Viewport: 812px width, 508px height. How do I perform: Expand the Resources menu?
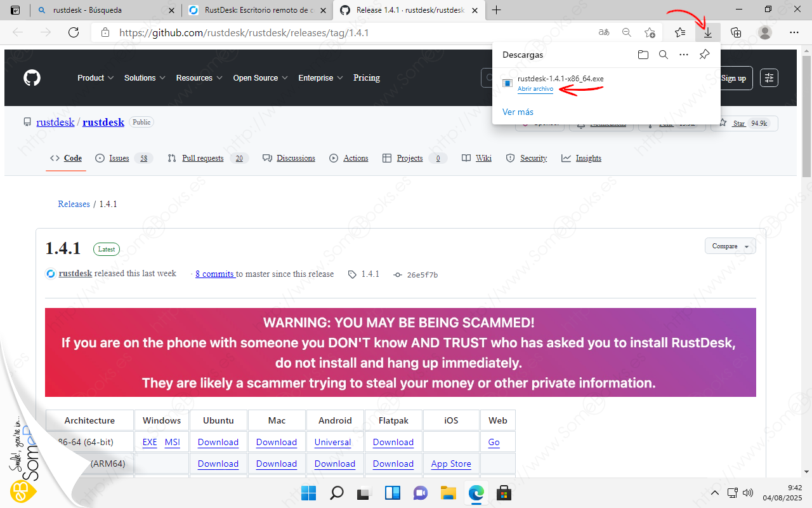click(x=199, y=78)
